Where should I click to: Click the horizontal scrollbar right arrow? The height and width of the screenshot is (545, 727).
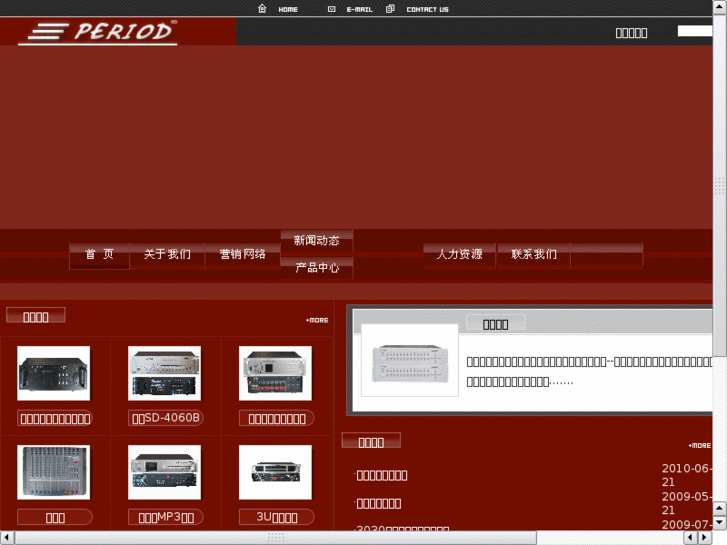pos(705,537)
